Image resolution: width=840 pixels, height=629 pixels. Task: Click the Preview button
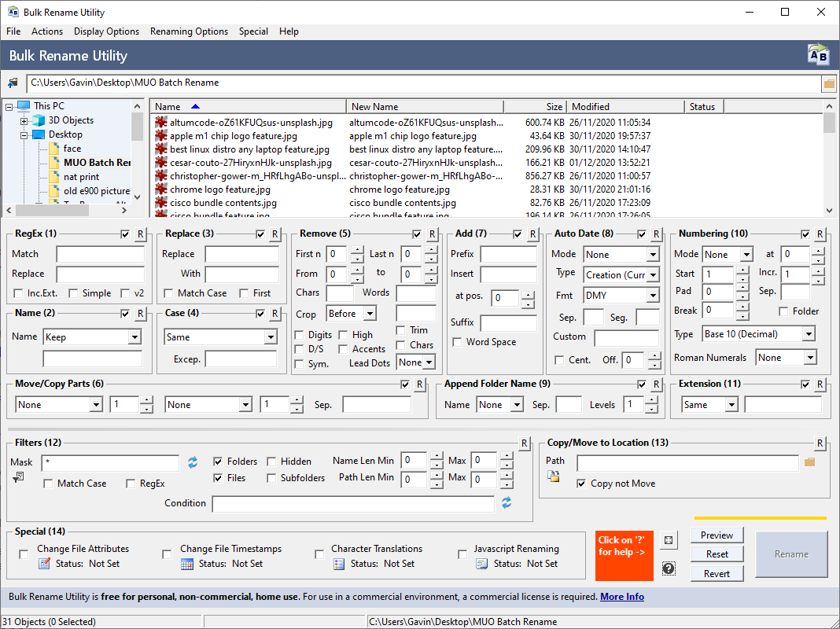pyautogui.click(x=717, y=535)
